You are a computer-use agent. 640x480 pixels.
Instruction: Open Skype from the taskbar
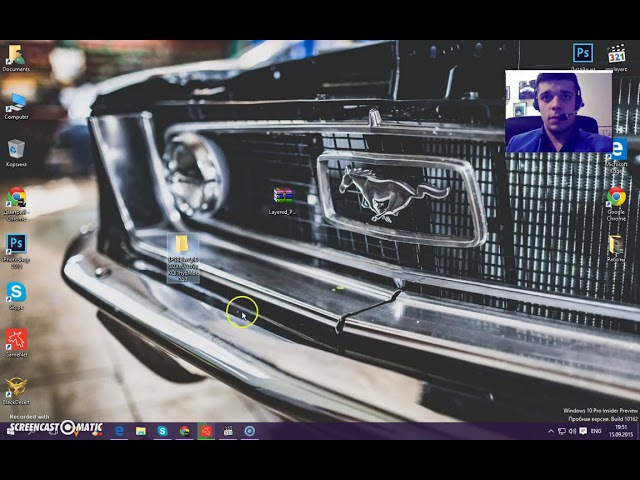coord(162,431)
